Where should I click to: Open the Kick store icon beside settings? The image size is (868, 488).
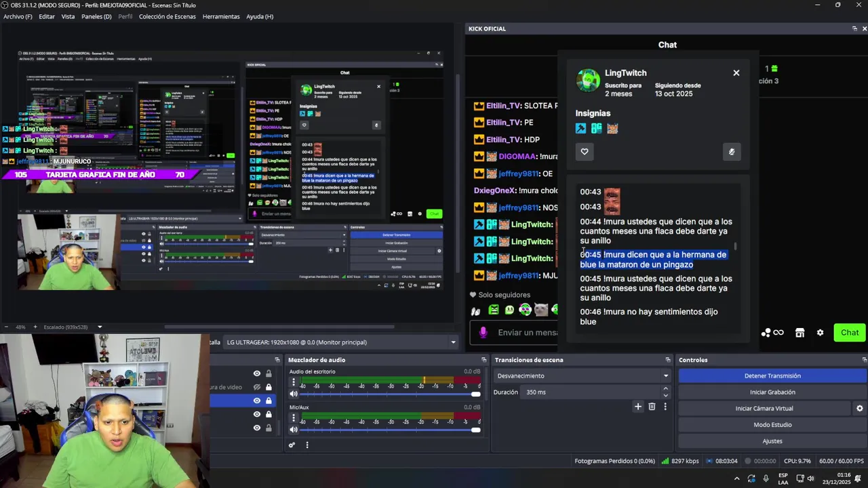(x=800, y=333)
